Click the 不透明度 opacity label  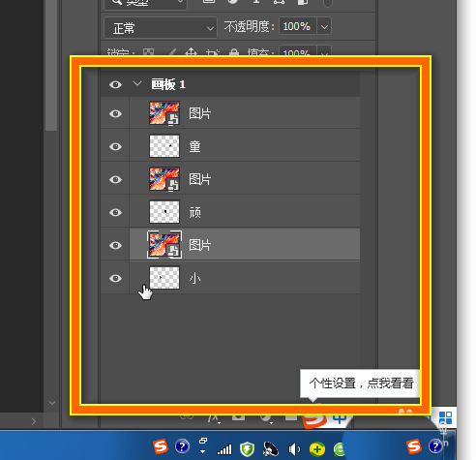pyautogui.click(x=250, y=26)
